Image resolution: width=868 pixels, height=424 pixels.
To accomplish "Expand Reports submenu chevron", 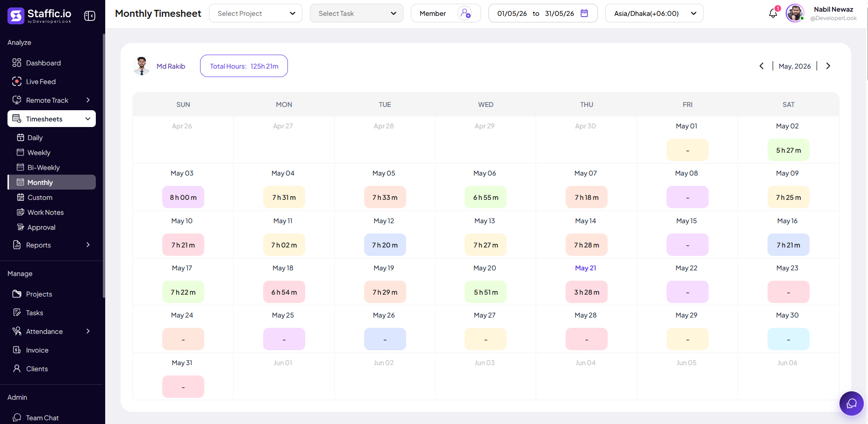I will (88, 245).
